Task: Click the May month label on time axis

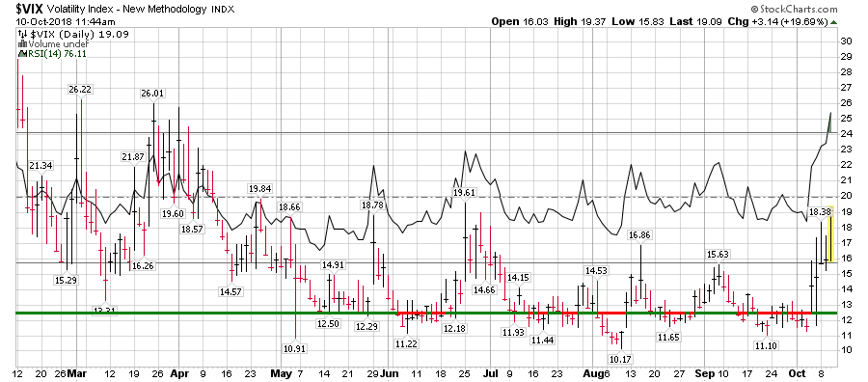Action: pyautogui.click(x=282, y=373)
